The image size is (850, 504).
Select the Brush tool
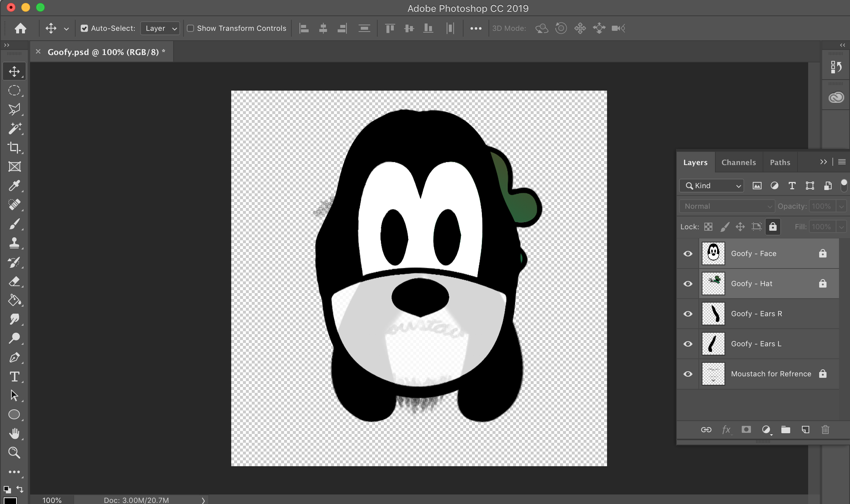[x=14, y=224]
